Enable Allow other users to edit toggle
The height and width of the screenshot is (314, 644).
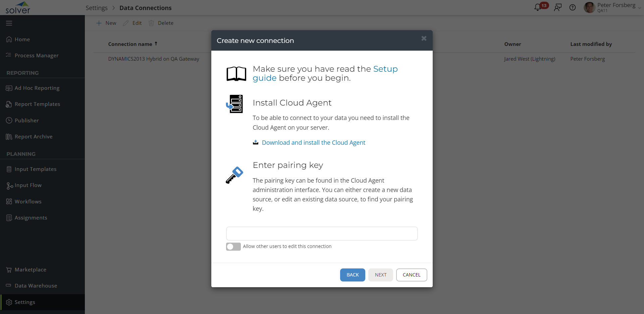pos(233,247)
